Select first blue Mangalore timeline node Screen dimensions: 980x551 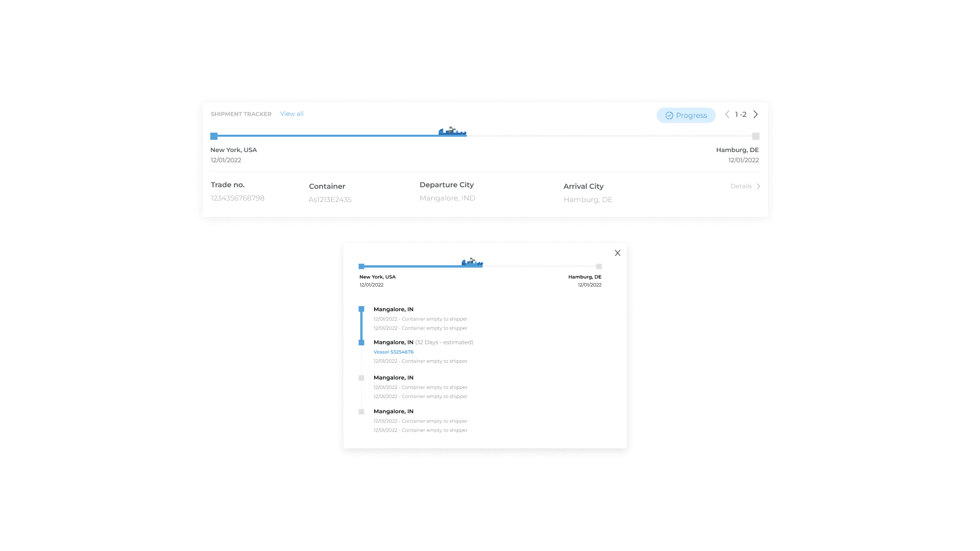coord(361,309)
